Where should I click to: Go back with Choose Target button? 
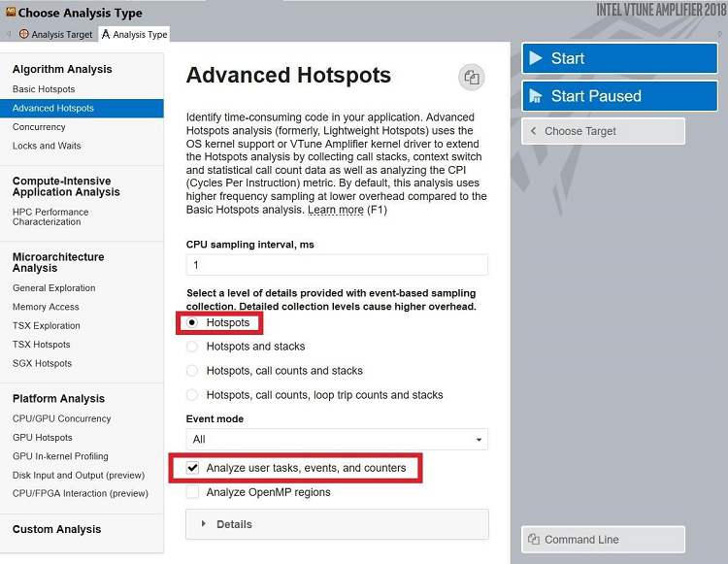click(x=603, y=131)
